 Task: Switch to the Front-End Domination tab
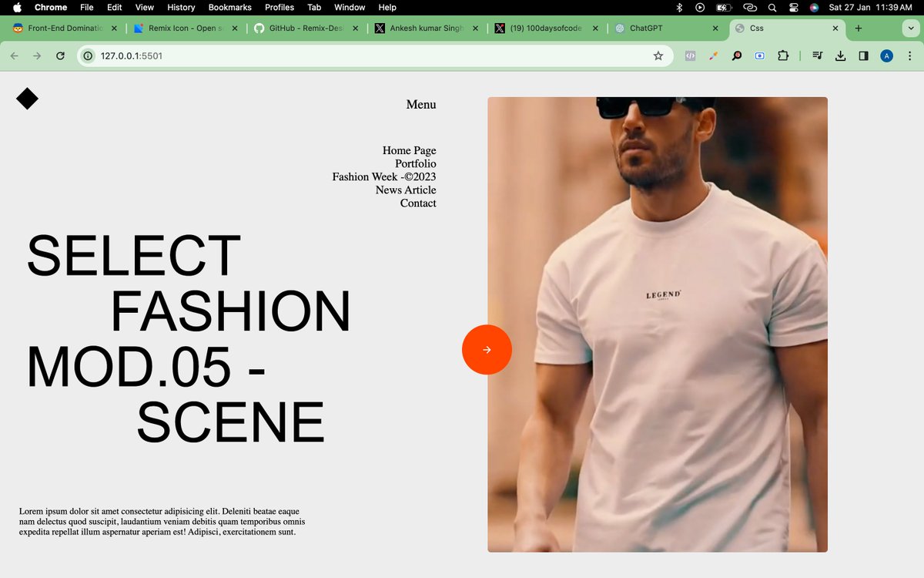pos(66,29)
